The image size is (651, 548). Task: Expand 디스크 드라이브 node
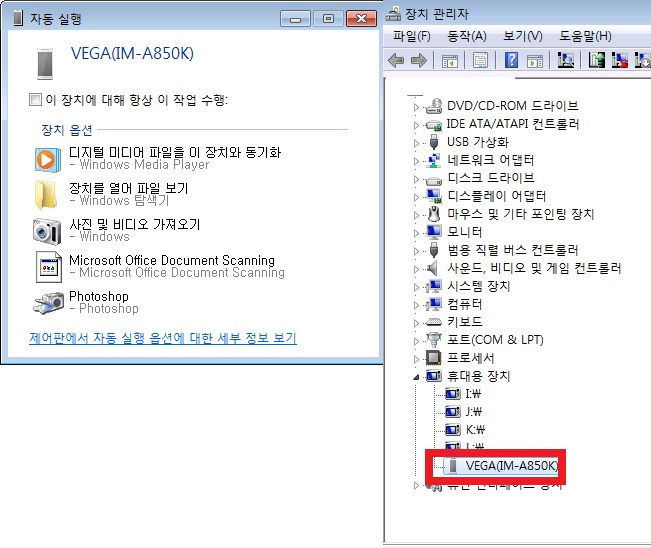point(416,179)
